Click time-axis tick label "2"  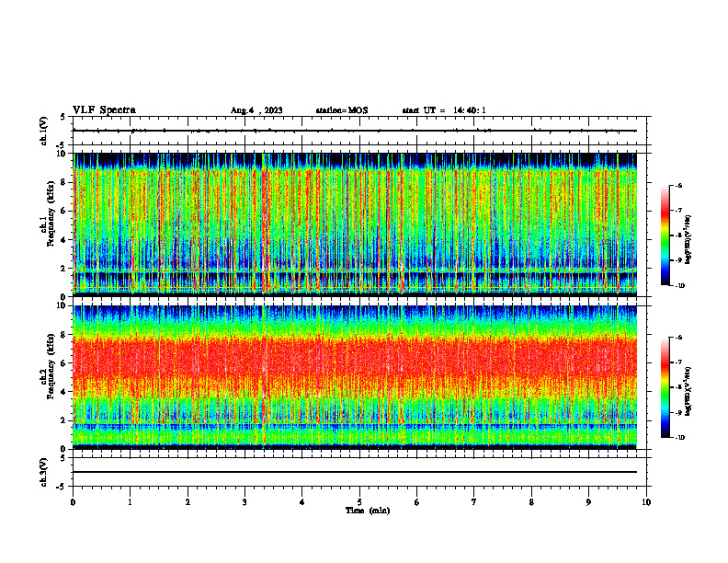tap(188, 502)
